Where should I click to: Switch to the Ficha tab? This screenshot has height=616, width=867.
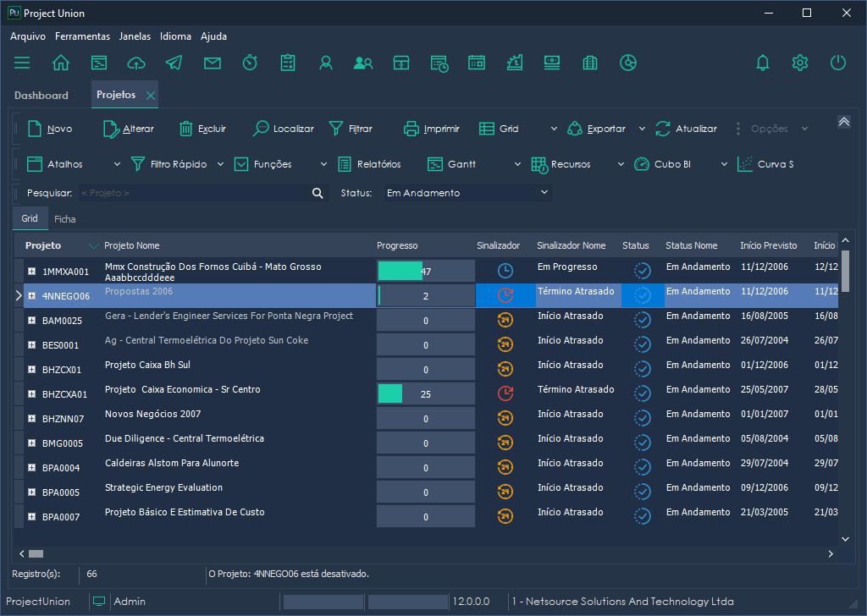coord(65,219)
